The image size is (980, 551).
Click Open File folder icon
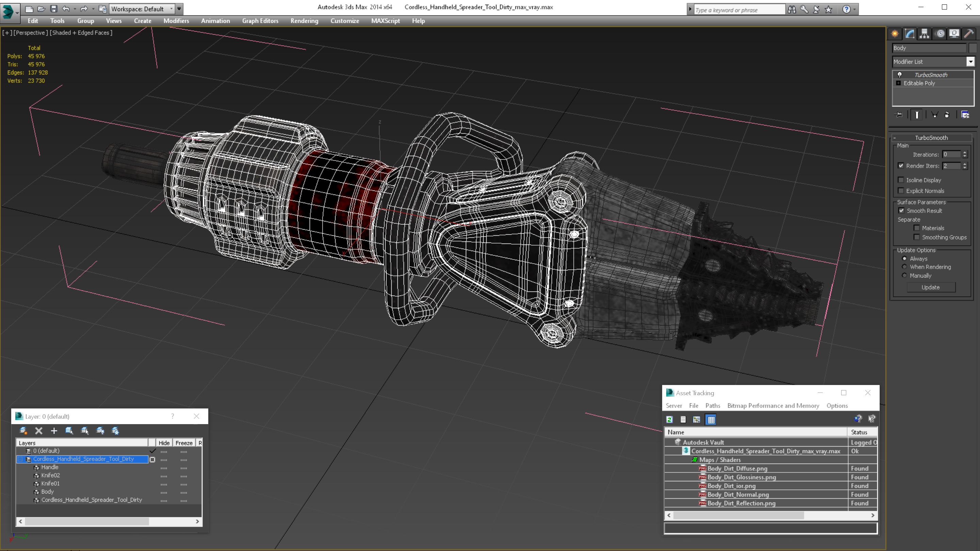(41, 9)
